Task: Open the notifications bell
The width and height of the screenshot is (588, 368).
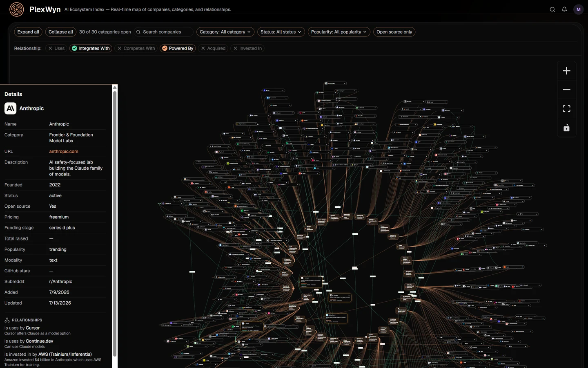Action: point(564,9)
